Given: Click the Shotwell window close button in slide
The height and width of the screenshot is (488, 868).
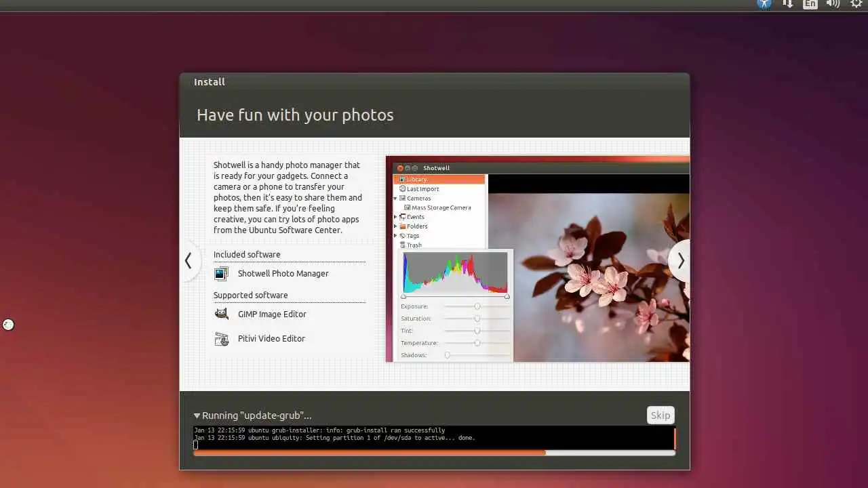Looking at the screenshot, I should click(x=400, y=168).
